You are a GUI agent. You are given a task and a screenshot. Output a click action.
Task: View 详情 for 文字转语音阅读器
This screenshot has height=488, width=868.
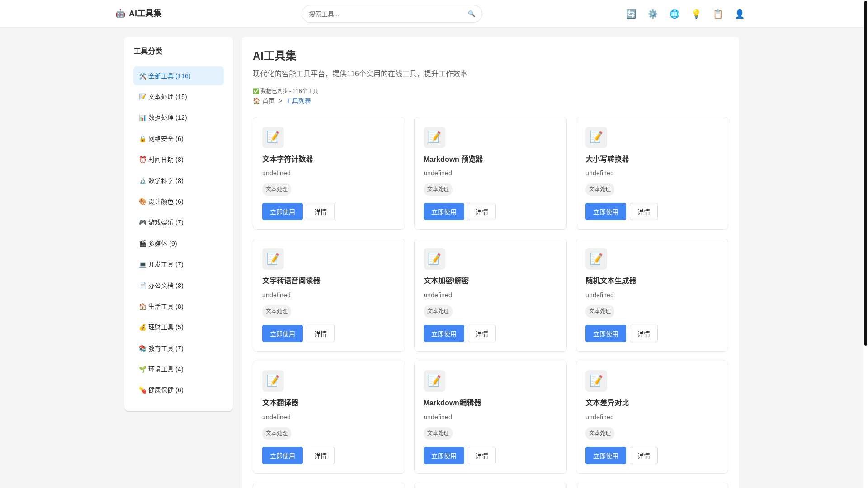[321, 333]
